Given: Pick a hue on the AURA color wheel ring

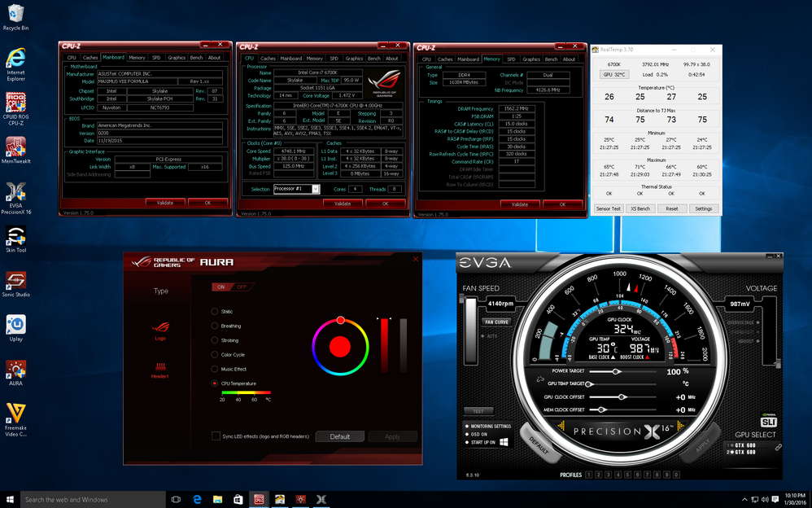Looking at the screenshot, I should point(340,347).
